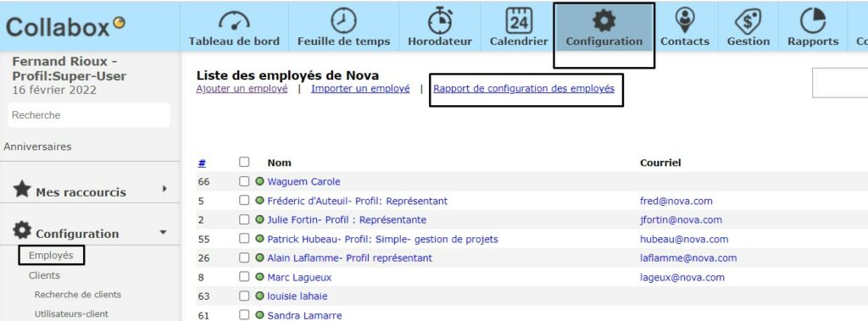
Task: Collapse the Configuration sidebar arrow
Action: [163, 232]
